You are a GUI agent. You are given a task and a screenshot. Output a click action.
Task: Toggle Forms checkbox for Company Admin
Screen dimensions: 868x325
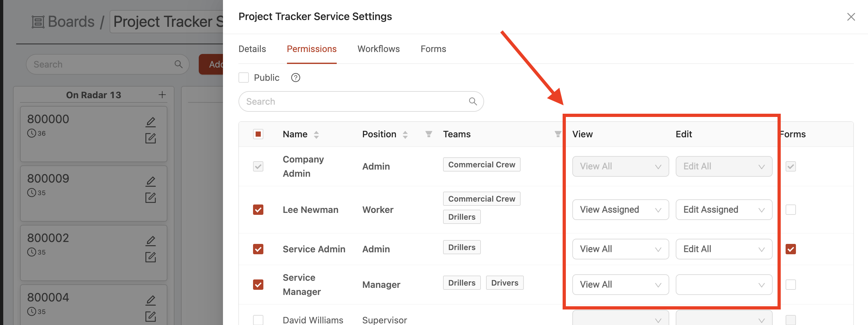(790, 166)
